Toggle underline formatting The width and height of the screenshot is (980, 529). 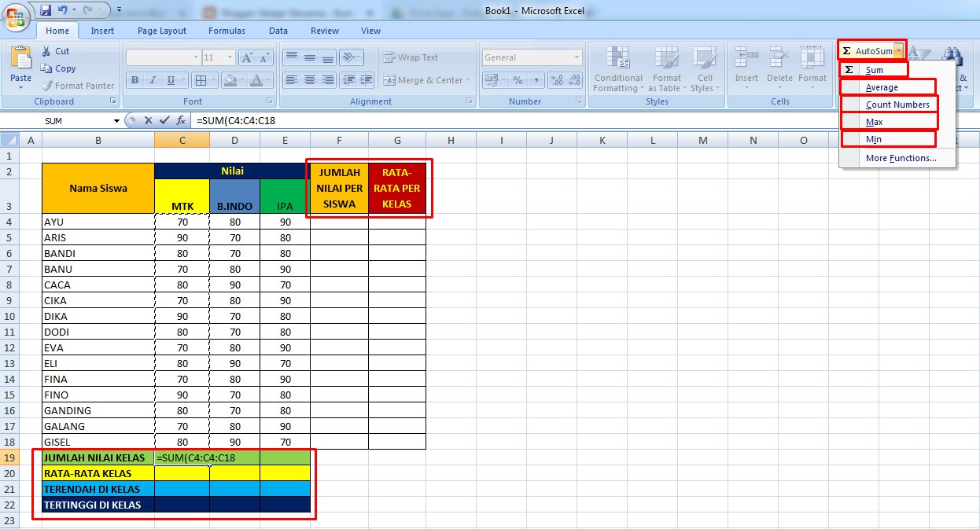coord(170,81)
